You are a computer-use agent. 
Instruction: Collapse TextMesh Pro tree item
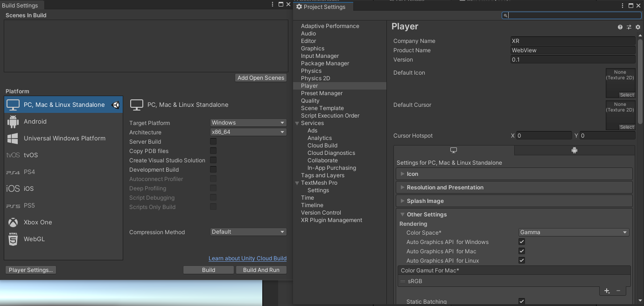pyautogui.click(x=297, y=183)
